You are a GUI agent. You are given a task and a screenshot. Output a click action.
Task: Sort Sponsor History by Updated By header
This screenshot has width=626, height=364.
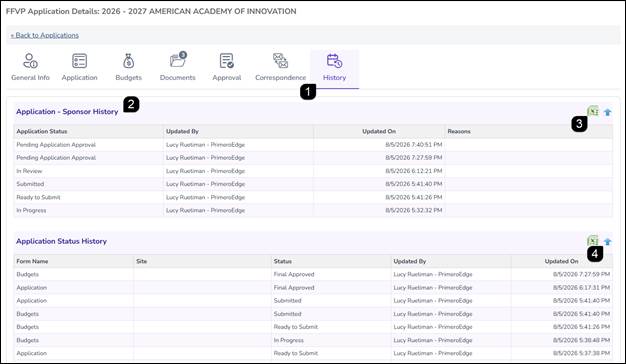coord(182,131)
